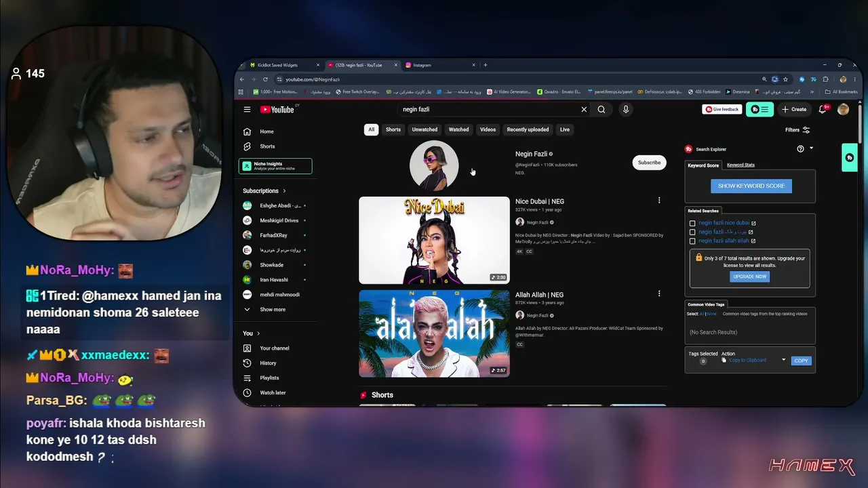868x488 pixels.
Task: Select the Recently uploaded filter chip
Action: [x=528, y=129]
